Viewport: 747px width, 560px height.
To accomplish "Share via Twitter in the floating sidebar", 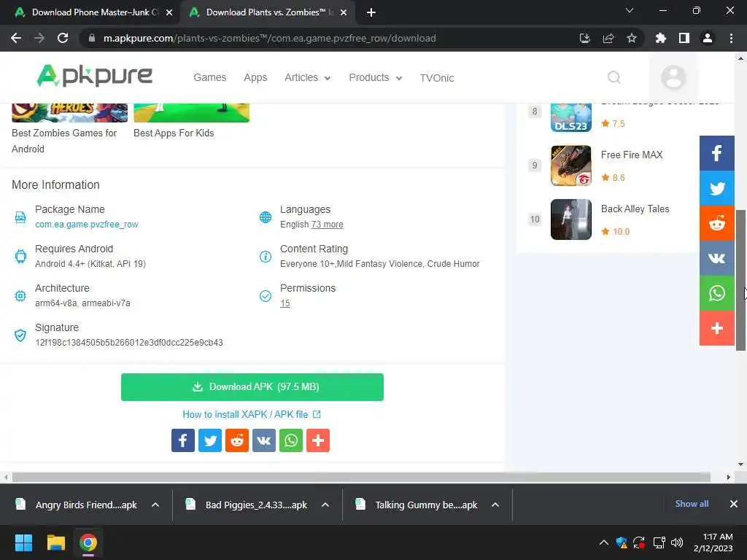I will pos(716,188).
